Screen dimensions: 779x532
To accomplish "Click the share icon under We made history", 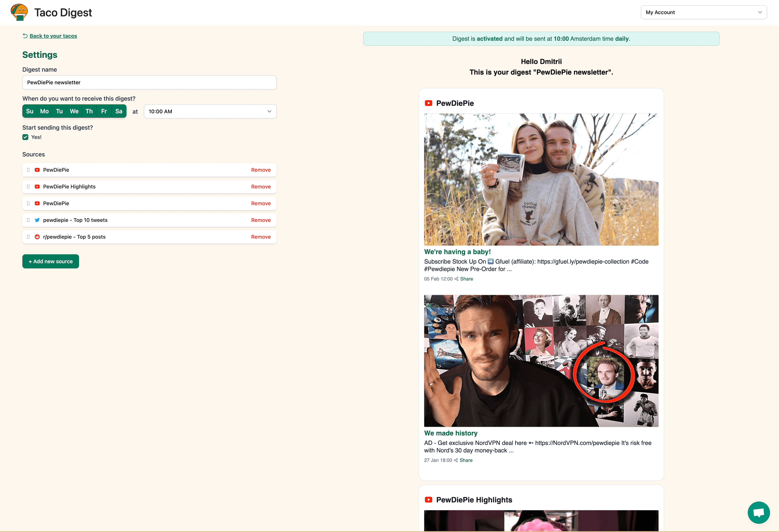I will click(456, 460).
